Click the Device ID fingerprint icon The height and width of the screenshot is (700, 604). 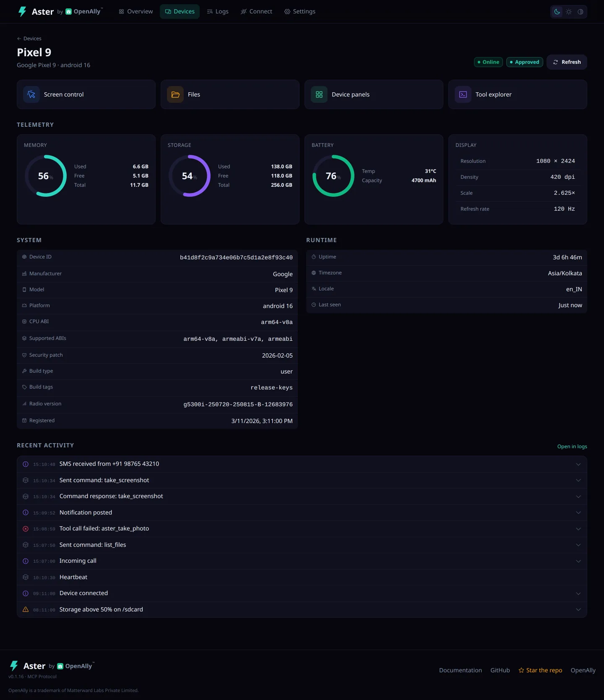24,257
